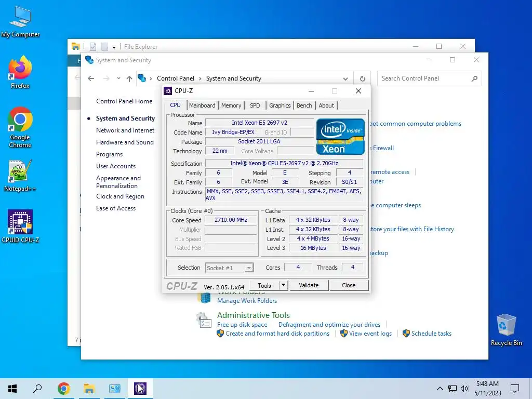Open Control Panel Home link

click(124, 101)
